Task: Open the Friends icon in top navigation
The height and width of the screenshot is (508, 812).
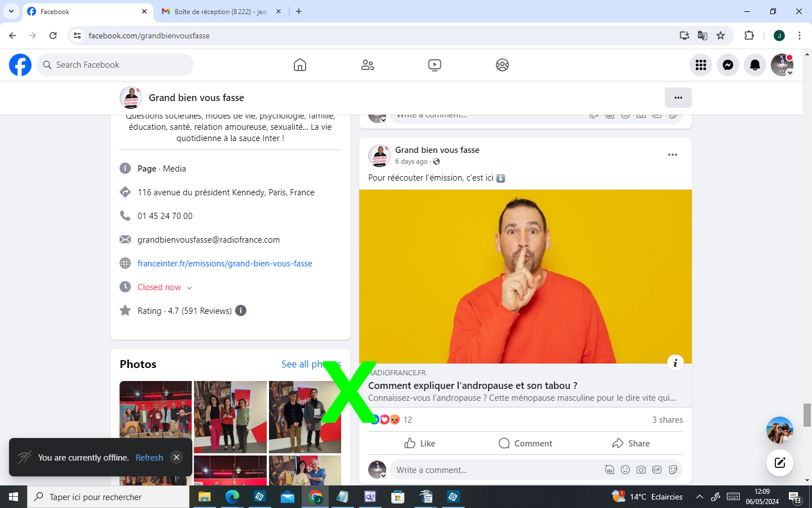Action: point(368,65)
